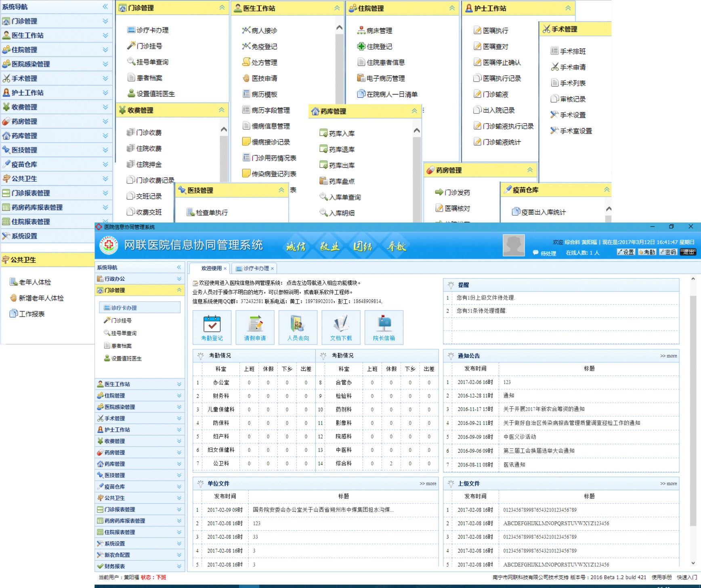Select 门诊挂号 in the navigation tree
701x588 pixels.
pyautogui.click(x=121, y=320)
